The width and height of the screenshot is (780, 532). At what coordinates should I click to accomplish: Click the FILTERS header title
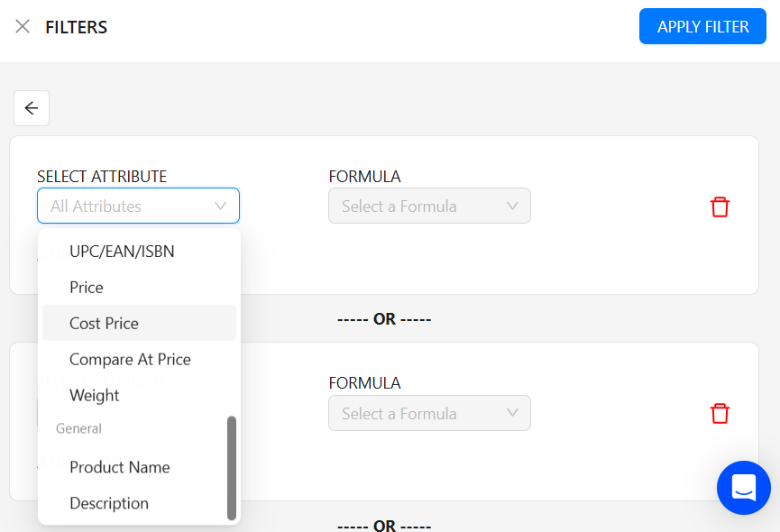(x=76, y=27)
